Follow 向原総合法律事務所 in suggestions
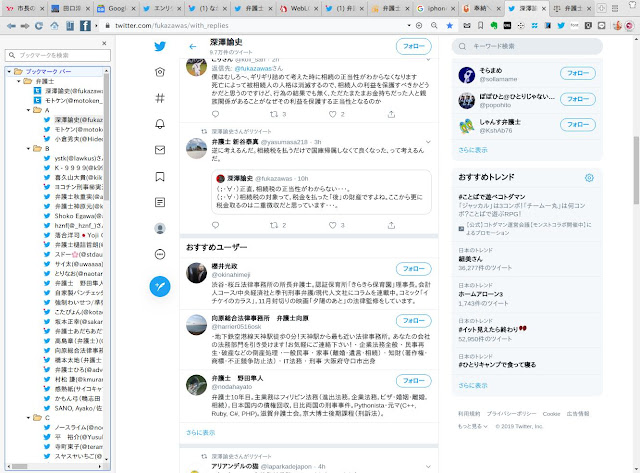Screen dimensions: 640x473 [x=413, y=321]
